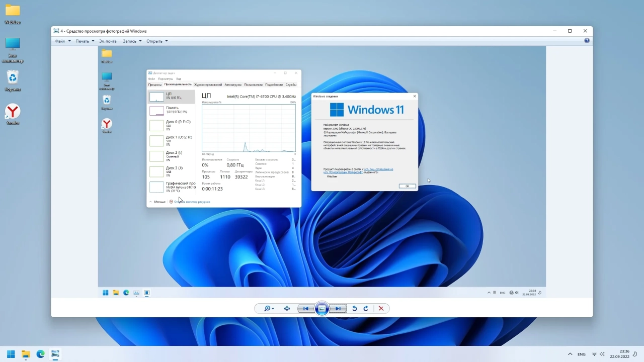Rotate the photo clockwise
The image size is (644, 362).
366,309
